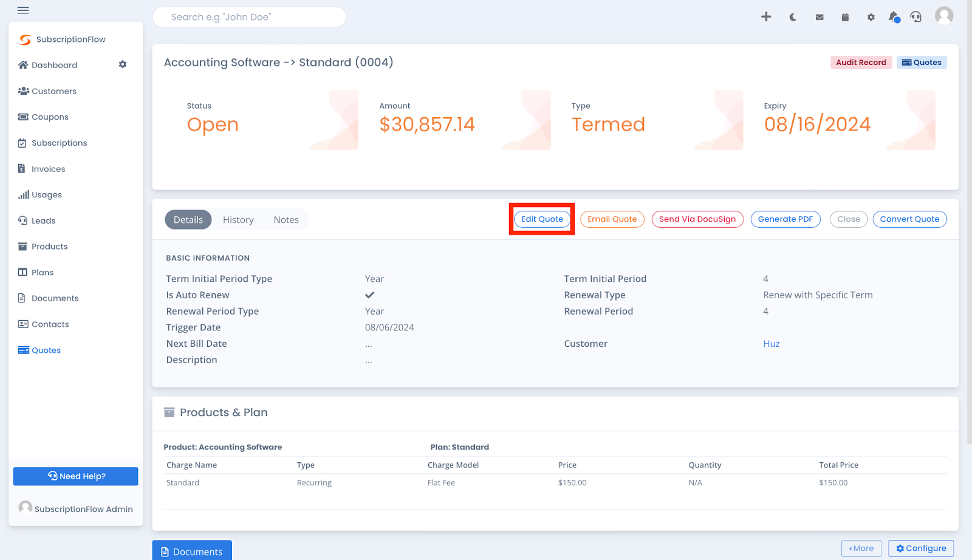The height and width of the screenshot is (560, 972).
Task: Click the Type value Termed
Action: tap(608, 125)
